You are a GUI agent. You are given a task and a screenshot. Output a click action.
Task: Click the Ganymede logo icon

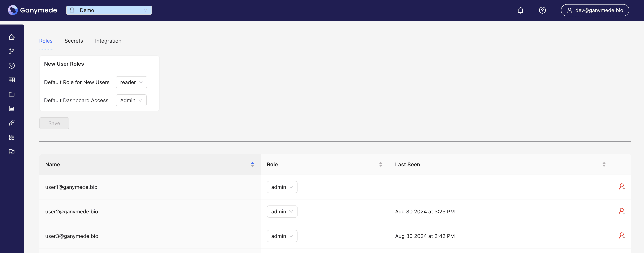point(12,10)
